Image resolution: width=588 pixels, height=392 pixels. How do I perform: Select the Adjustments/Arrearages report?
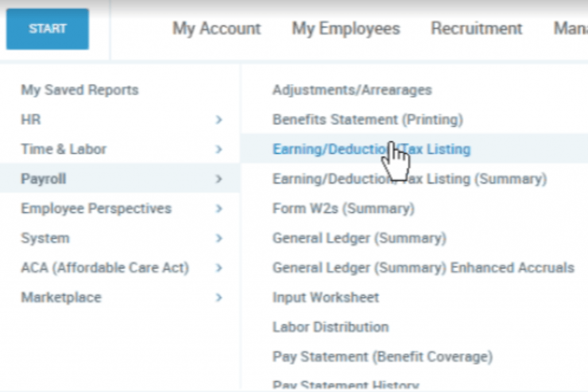[x=352, y=90]
